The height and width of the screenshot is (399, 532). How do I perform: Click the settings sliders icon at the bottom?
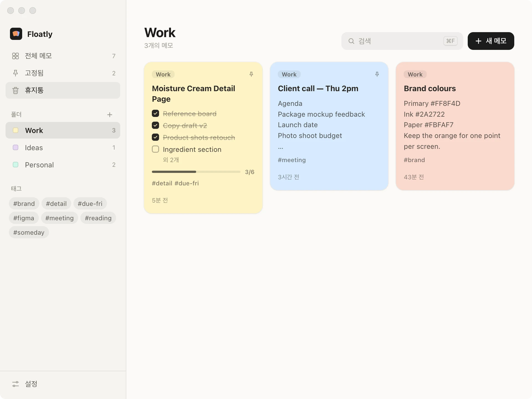[16, 384]
